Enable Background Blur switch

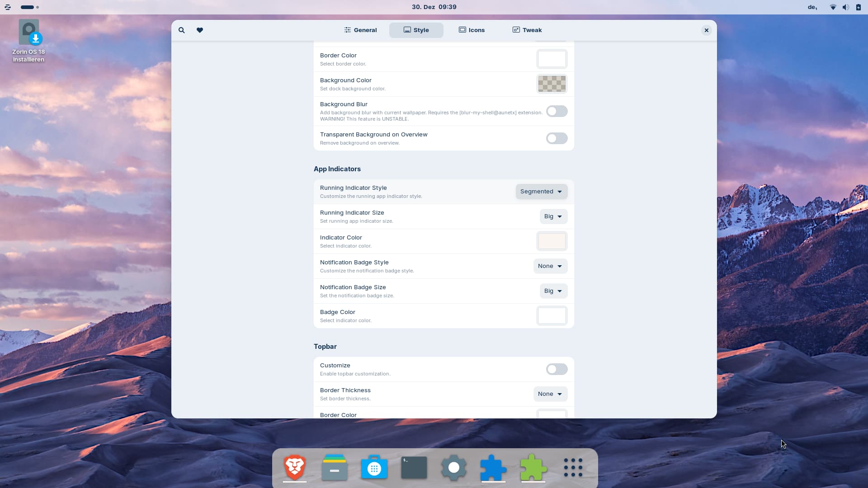pos(557,111)
